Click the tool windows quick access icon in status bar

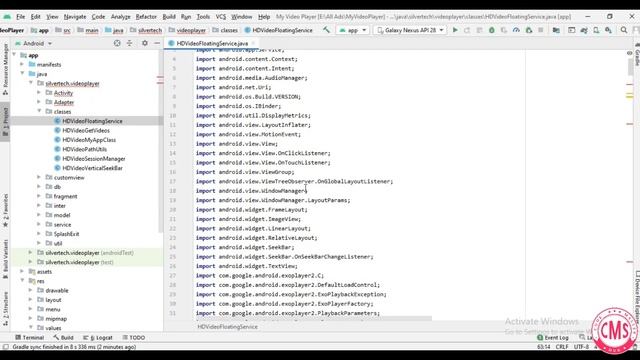(5, 347)
